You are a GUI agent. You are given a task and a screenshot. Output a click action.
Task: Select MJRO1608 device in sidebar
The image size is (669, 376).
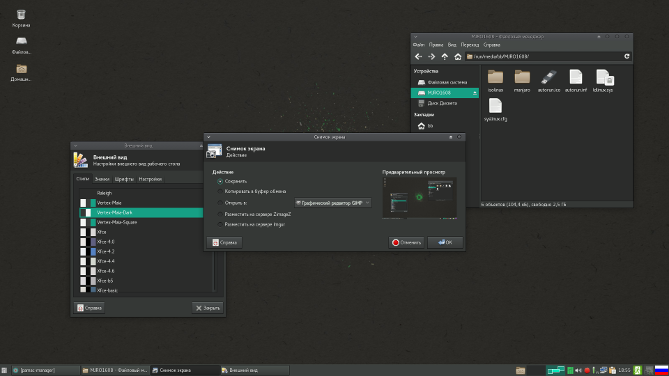click(445, 93)
